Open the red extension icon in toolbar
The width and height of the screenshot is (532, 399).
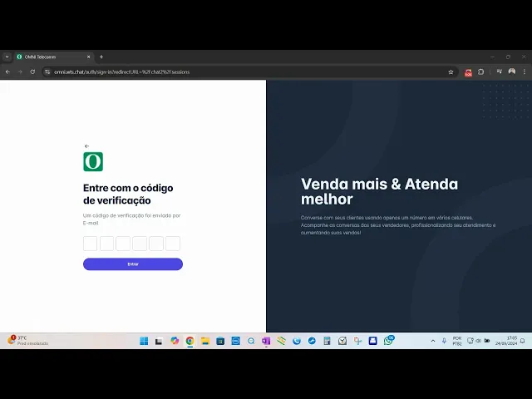[468, 72]
